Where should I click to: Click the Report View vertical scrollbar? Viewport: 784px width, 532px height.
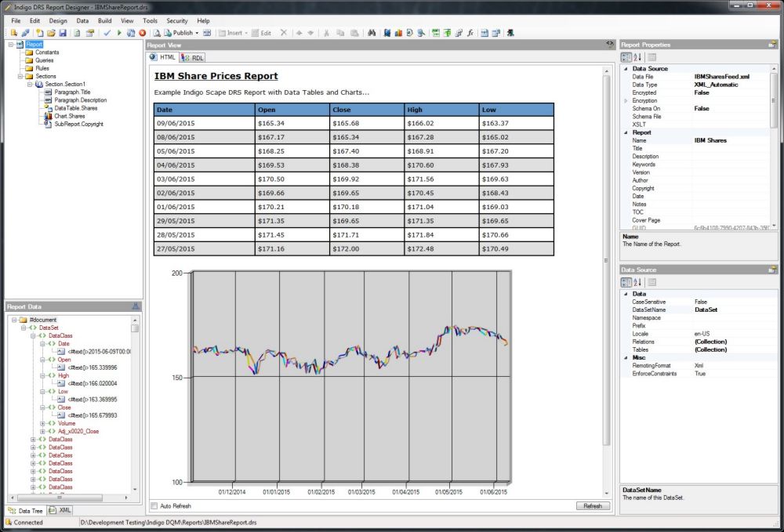click(x=606, y=259)
